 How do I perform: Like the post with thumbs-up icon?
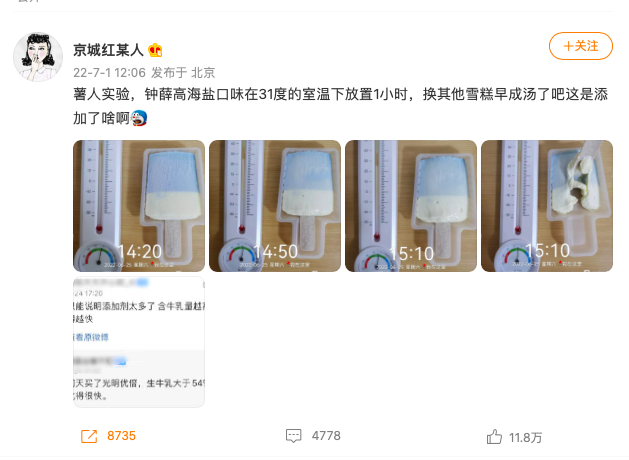494,436
